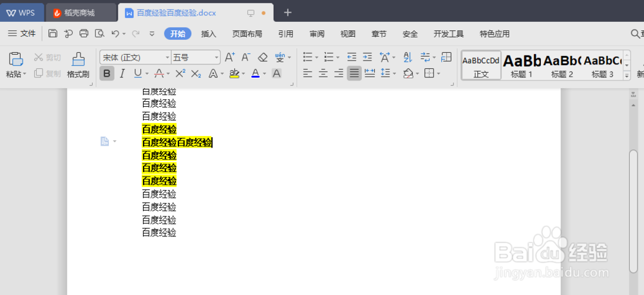Image resolution: width=644 pixels, height=295 pixels.
Task: Expand the Paste (粘贴) options arrow
Action: (24, 74)
